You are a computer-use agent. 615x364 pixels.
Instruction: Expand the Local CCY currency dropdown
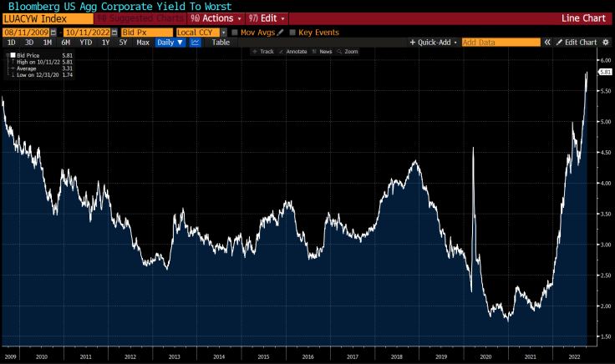point(223,32)
